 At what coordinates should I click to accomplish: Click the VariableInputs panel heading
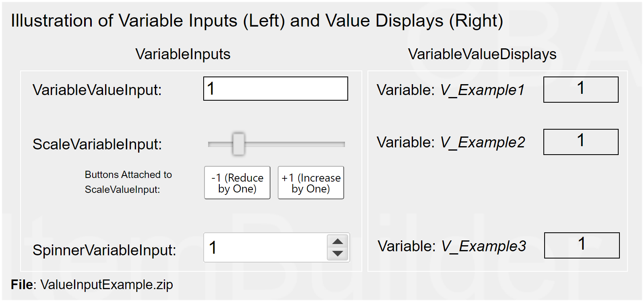183,54
